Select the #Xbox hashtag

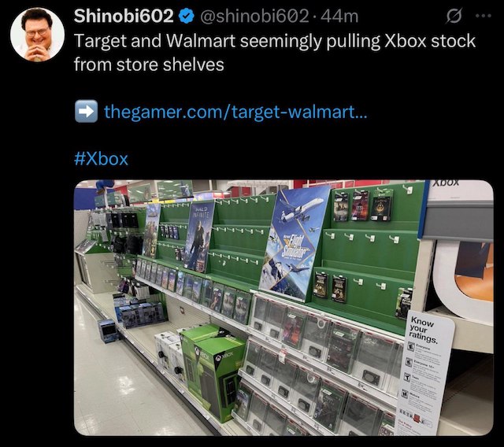pos(101,159)
